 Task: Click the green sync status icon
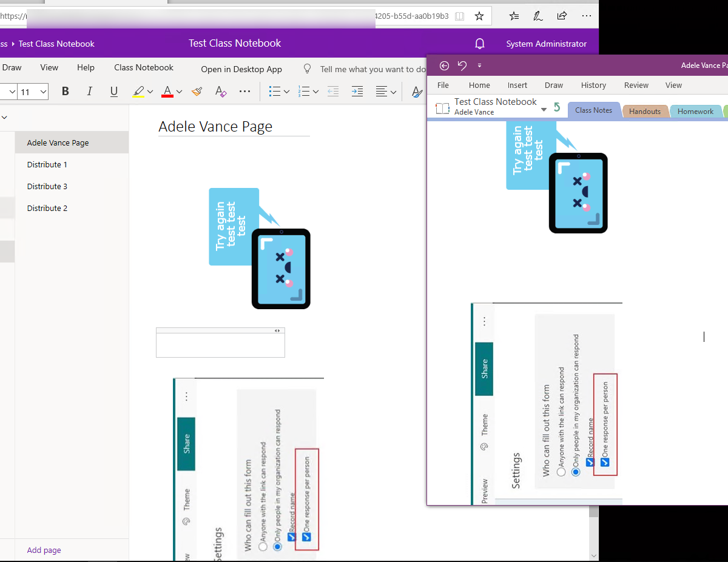(x=557, y=108)
